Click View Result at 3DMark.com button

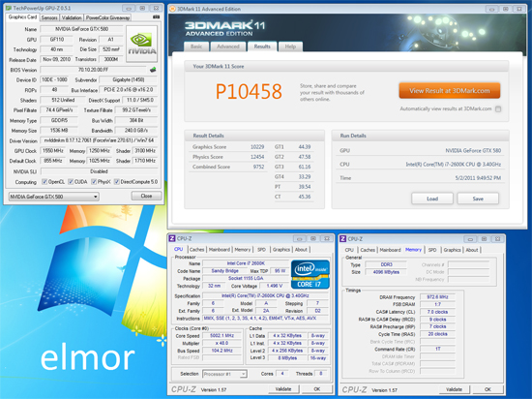click(x=449, y=91)
